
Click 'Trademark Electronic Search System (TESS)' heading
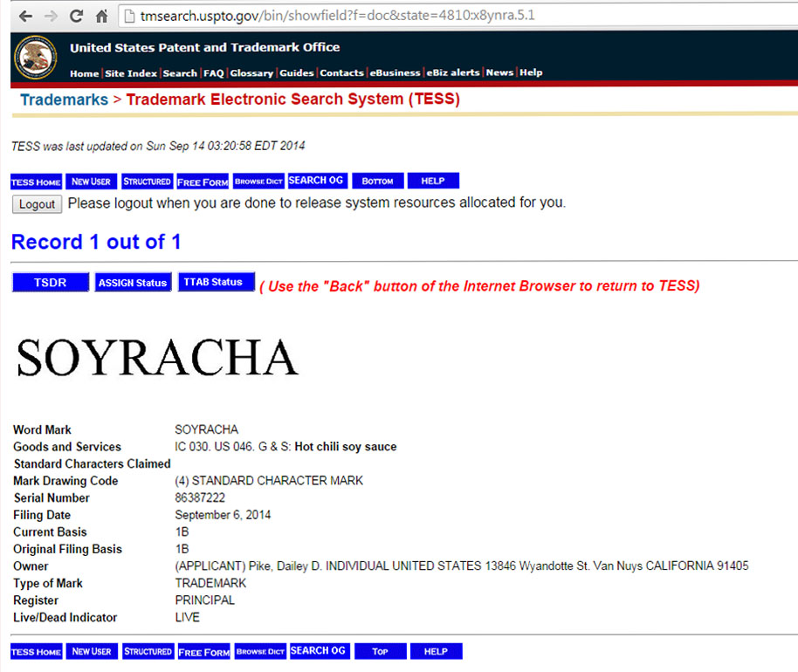click(x=293, y=99)
